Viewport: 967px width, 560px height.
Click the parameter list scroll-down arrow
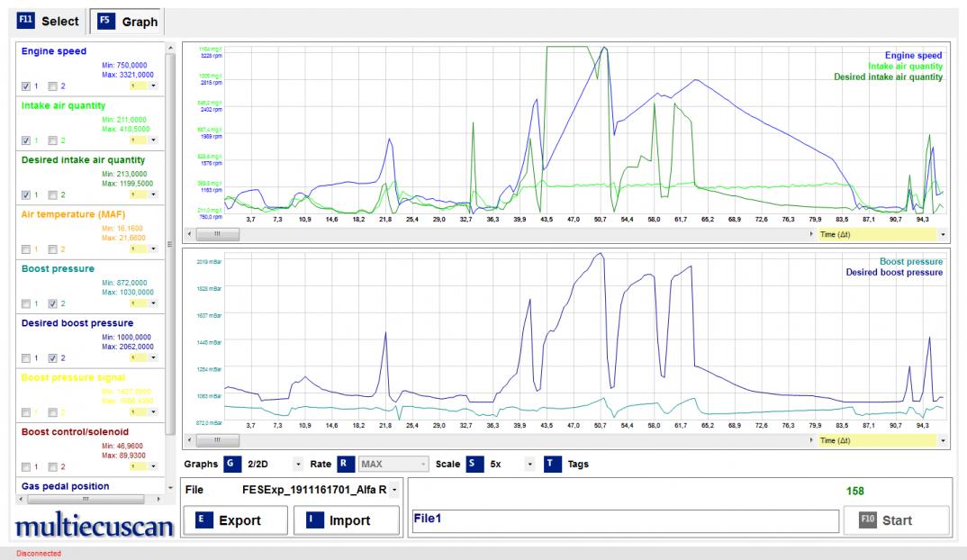[170, 487]
